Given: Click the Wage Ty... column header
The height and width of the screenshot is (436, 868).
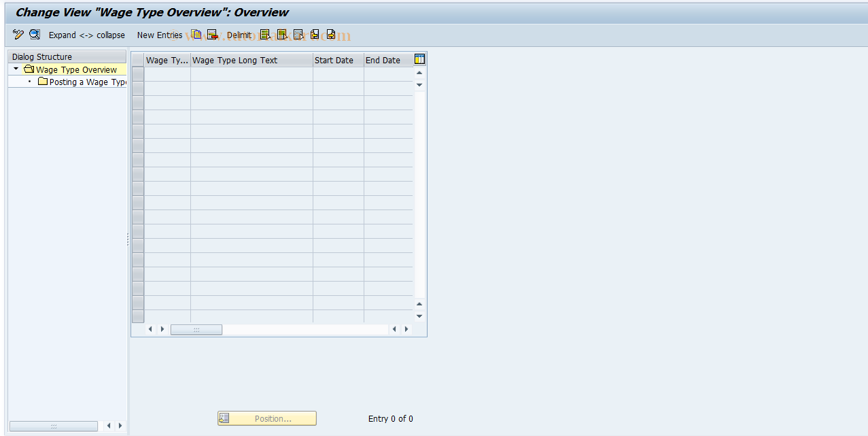Looking at the screenshot, I should coord(167,61).
